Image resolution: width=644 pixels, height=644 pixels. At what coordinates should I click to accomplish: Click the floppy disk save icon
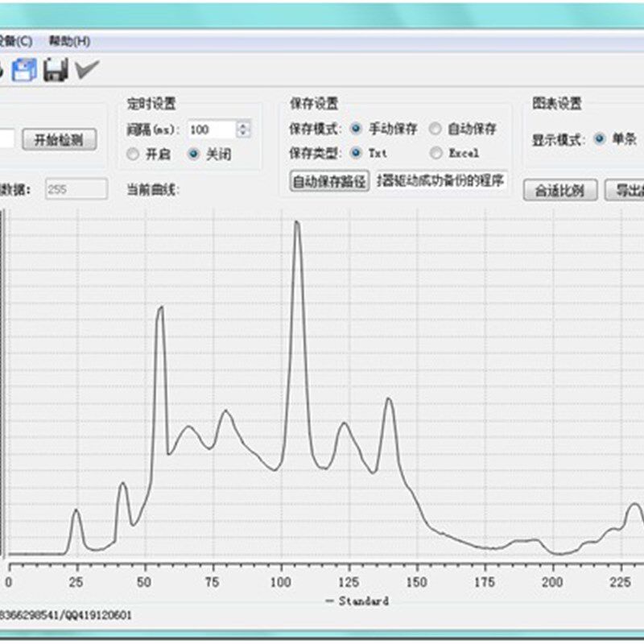tap(56, 70)
